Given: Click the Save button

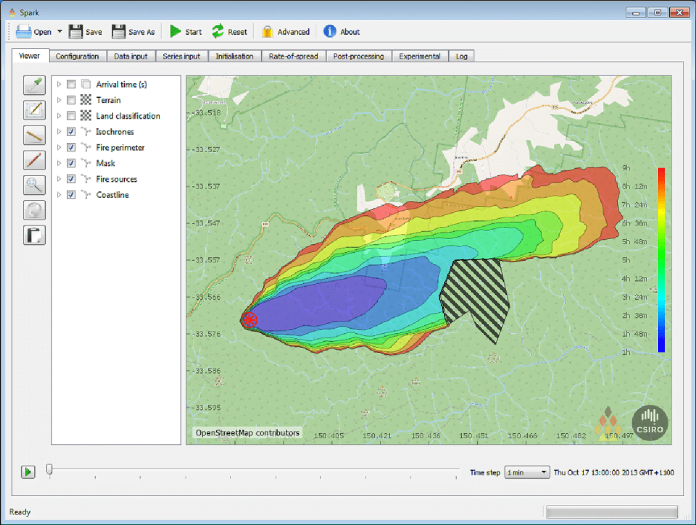Looking at the screenshot, I should pyautogui.click(x=85, y=32).
